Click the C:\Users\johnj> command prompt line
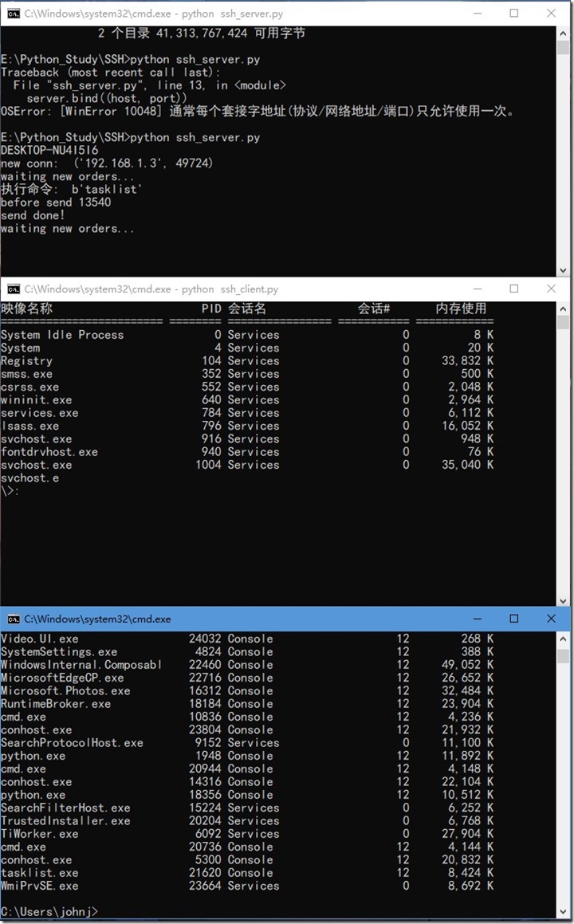This screenshot has height=924, width=574. pos(49,911)
